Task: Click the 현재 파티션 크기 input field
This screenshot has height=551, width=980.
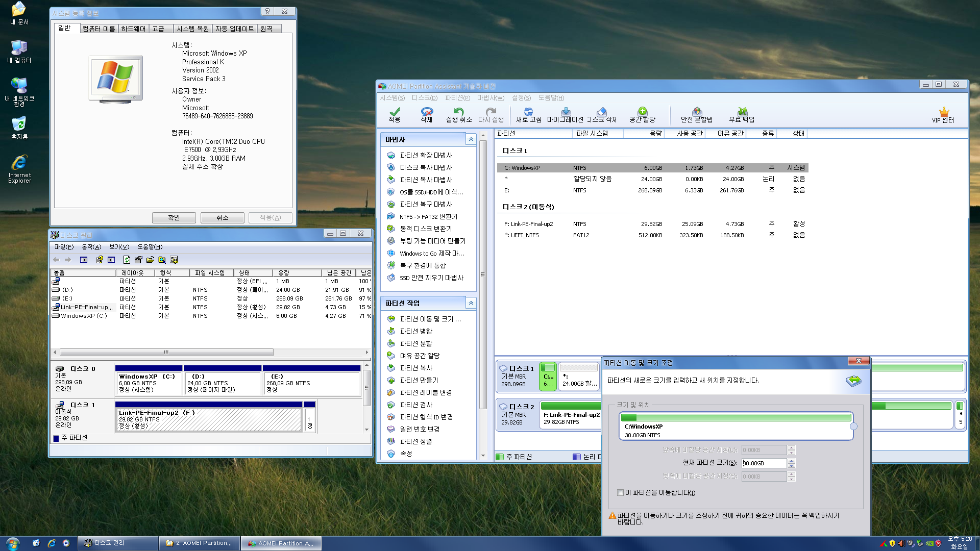Action: [x=764, y=463]
